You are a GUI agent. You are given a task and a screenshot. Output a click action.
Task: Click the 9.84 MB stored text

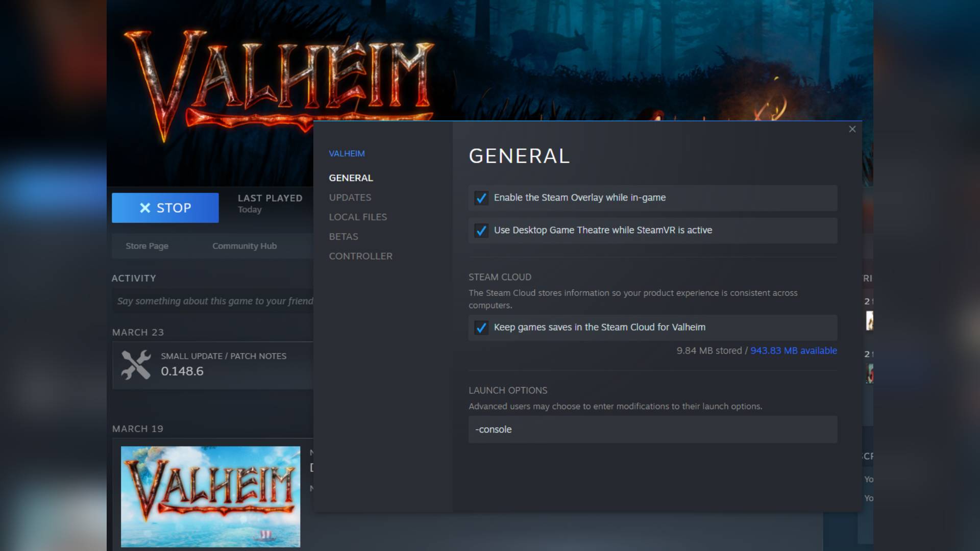tap(709, 350)
